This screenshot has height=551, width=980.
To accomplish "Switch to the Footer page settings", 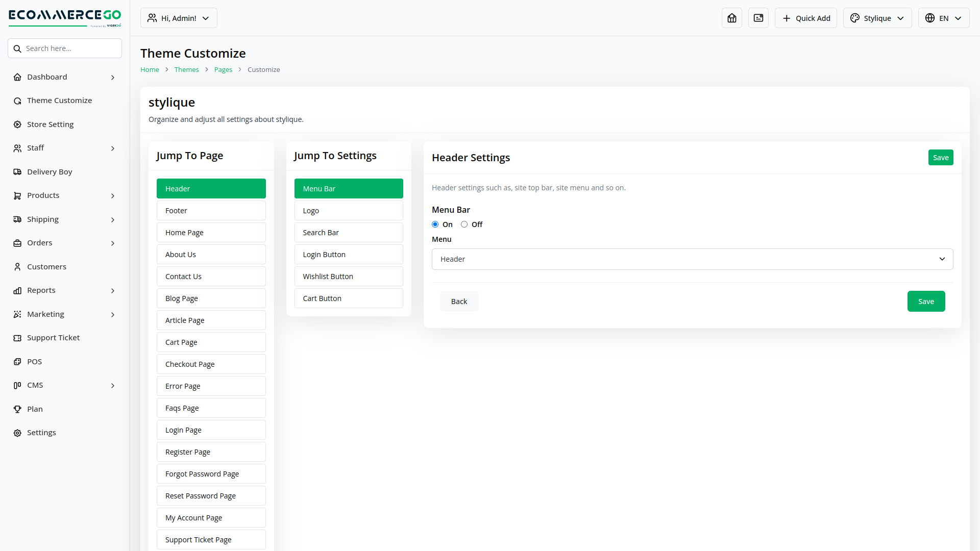I will 211,210.
